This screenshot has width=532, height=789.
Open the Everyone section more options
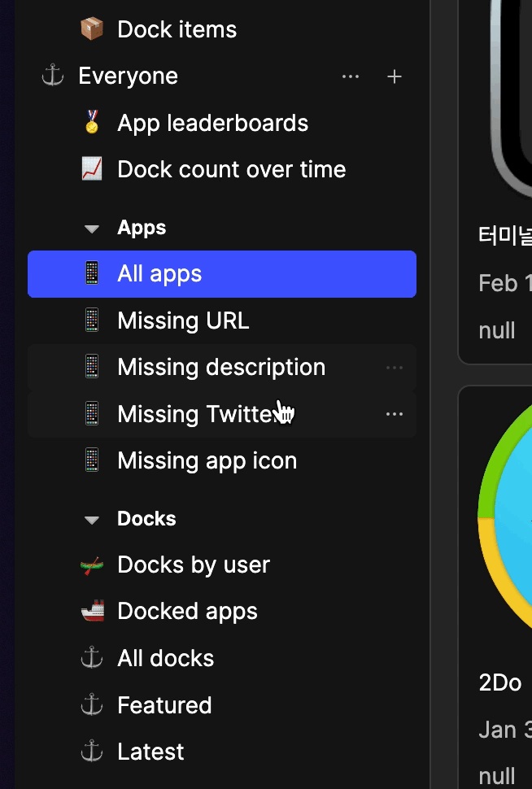351,76
